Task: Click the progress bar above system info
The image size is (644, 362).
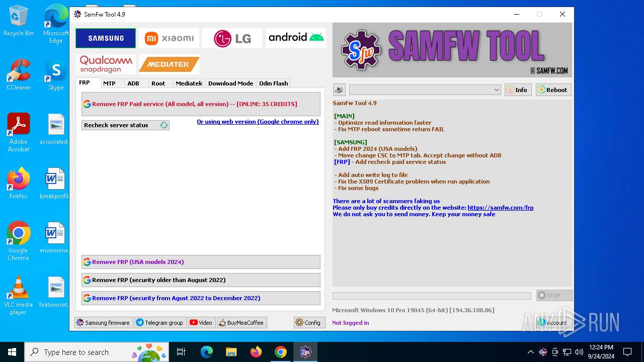Action: click(x=432, y=296)
